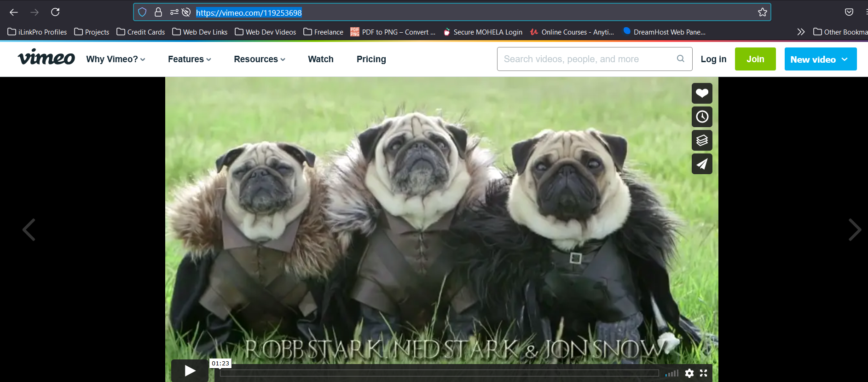Click the Vimeo logo
868x382 pixels.
pos(46,57)
